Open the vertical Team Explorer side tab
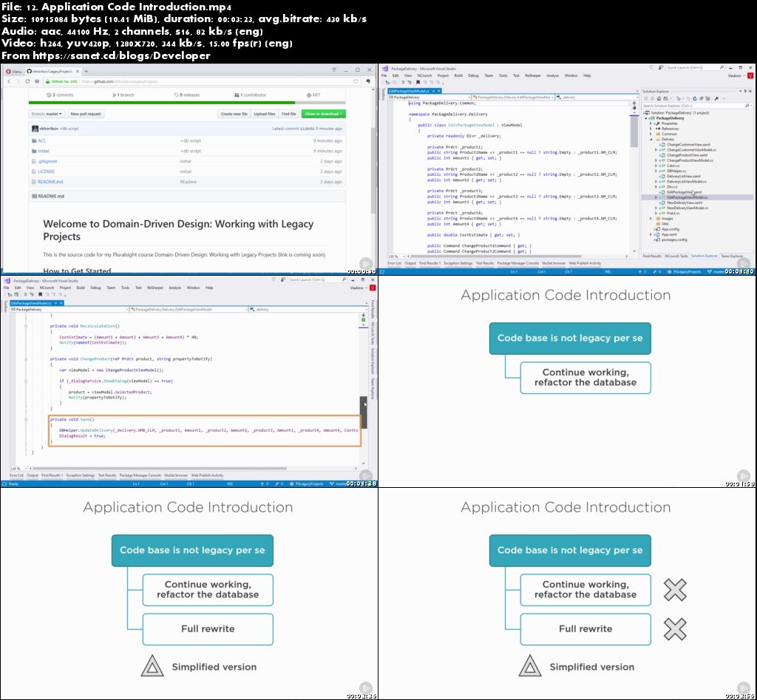The image size is (757, 700). (x=373, y=389)
